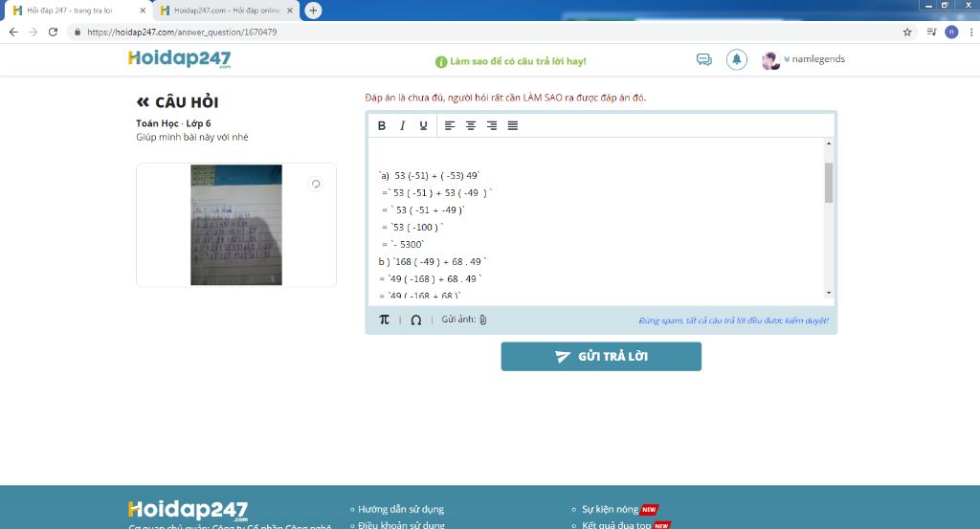Screen dimensions: 980x529
Task: Attach an image with paperclip icon
Action: (483, 320)
